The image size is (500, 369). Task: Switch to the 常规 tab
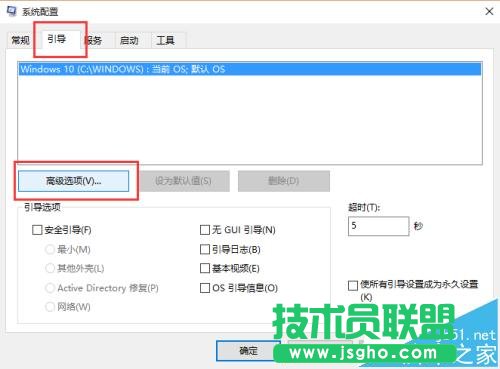coord(20,41)
